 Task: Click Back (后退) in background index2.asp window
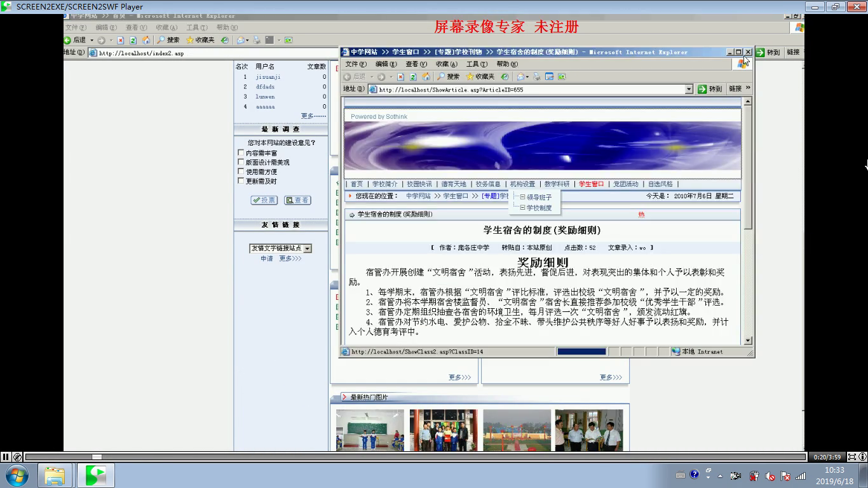75,40
